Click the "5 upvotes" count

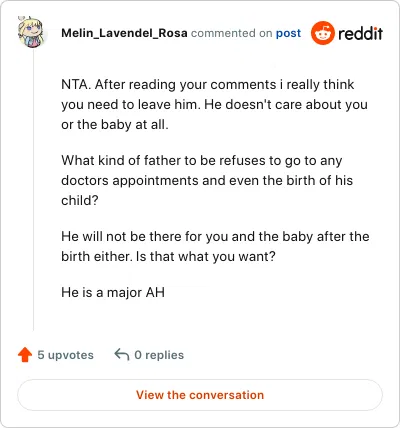[x=65, y=355]
